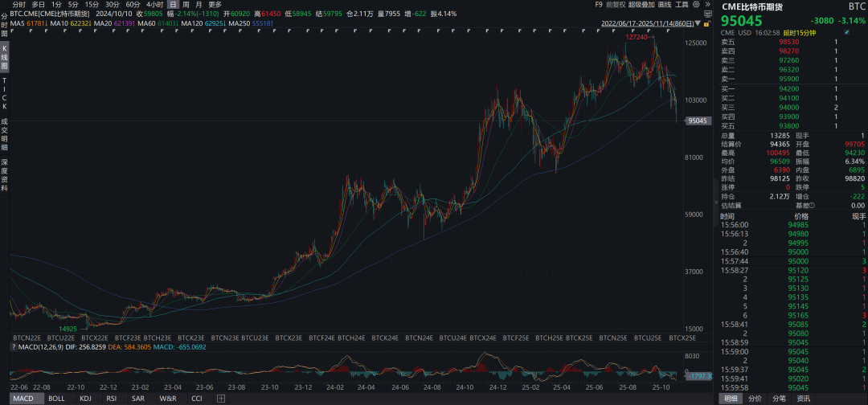Open the 分价 tab in quote panel

click(755, 399)
